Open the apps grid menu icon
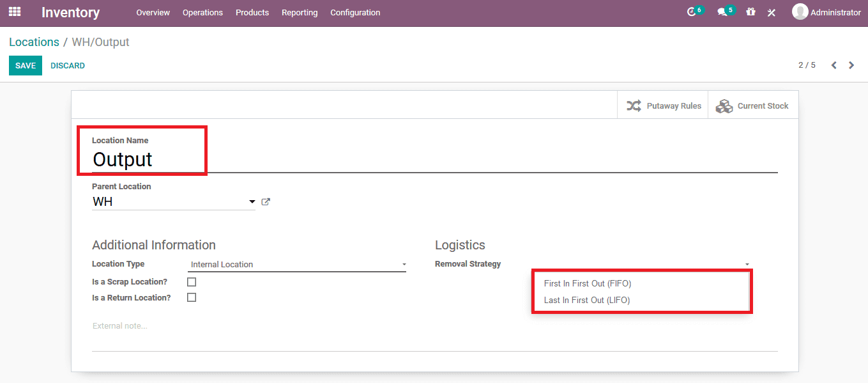Screen dimensions: 868x383 15,12
